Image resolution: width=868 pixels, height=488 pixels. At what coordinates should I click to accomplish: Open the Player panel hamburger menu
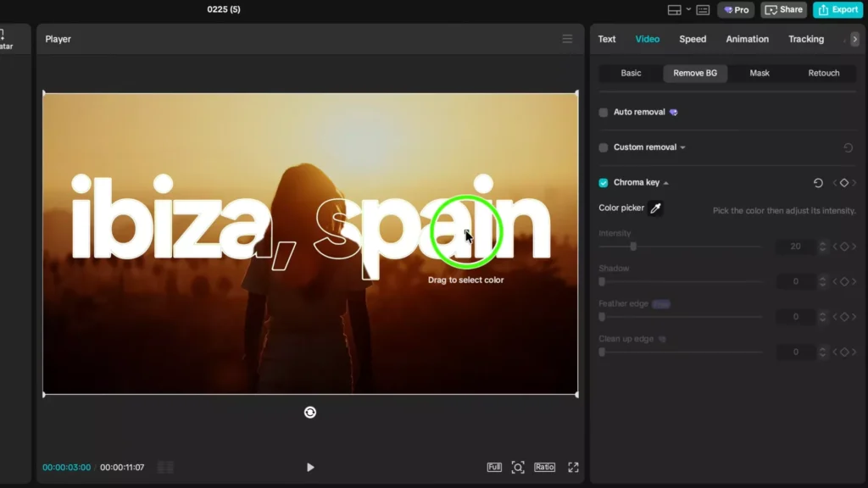[567, 39]
